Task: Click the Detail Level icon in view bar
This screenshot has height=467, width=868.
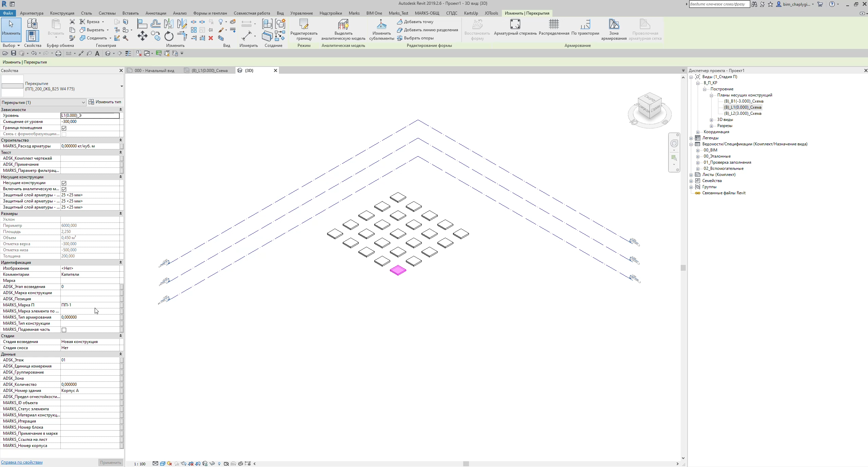Action: (x=155, y=464)
